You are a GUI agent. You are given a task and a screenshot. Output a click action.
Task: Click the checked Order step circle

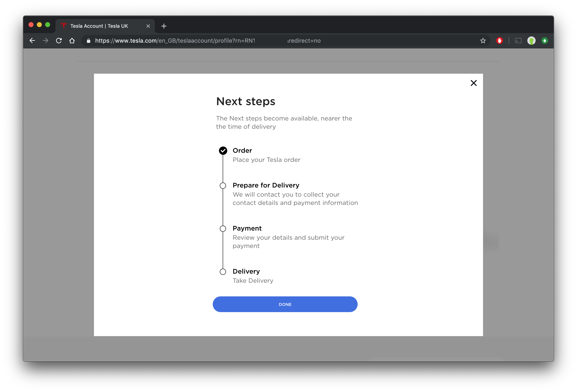point(223,150)
